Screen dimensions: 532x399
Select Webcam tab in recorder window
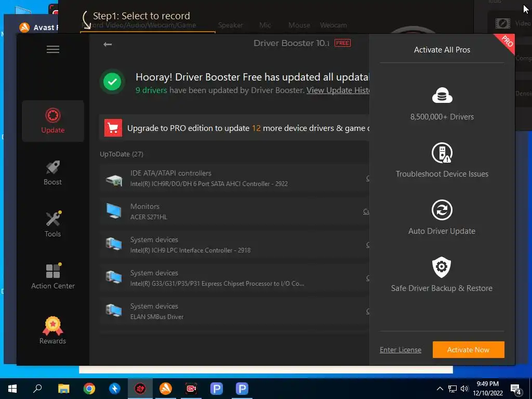point(333,25)
